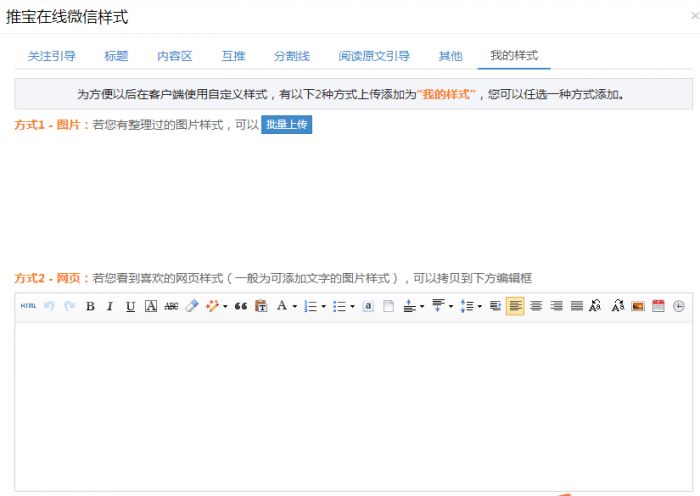700x496 pixels.
Task: Convert text to lowercase icon
Action: (x=618, y=306)
